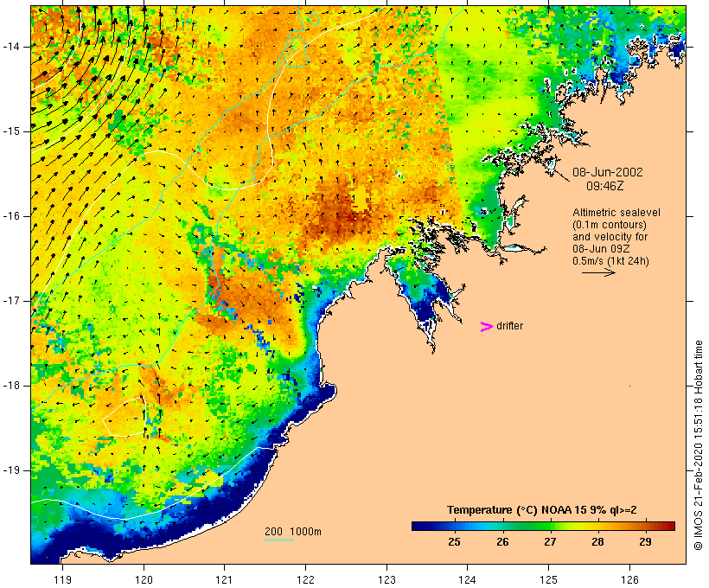This screenshot has width=709, height=588.
Task: Click the colorbar tick label 29
Action: tap(645, 541)
